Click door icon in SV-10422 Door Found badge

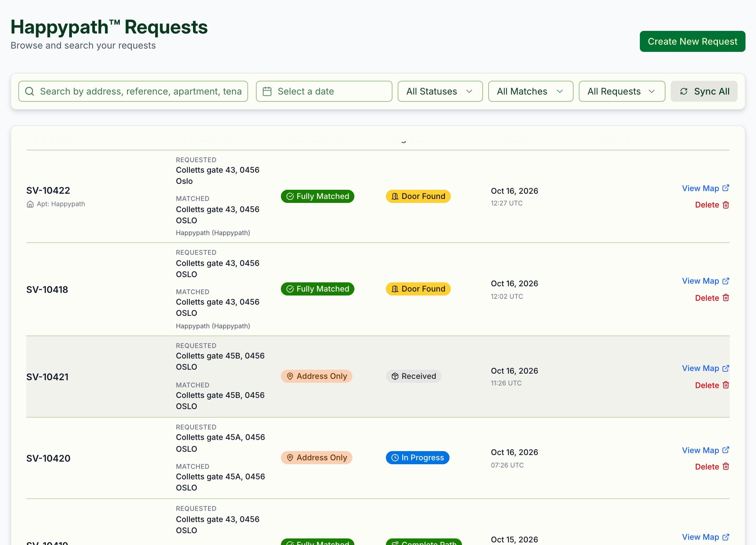click(395, 196)
